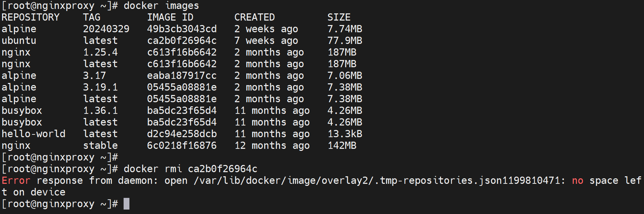Click the terminal cursor at the last prompt
The image size is (644, 214).
coord(127,204)
